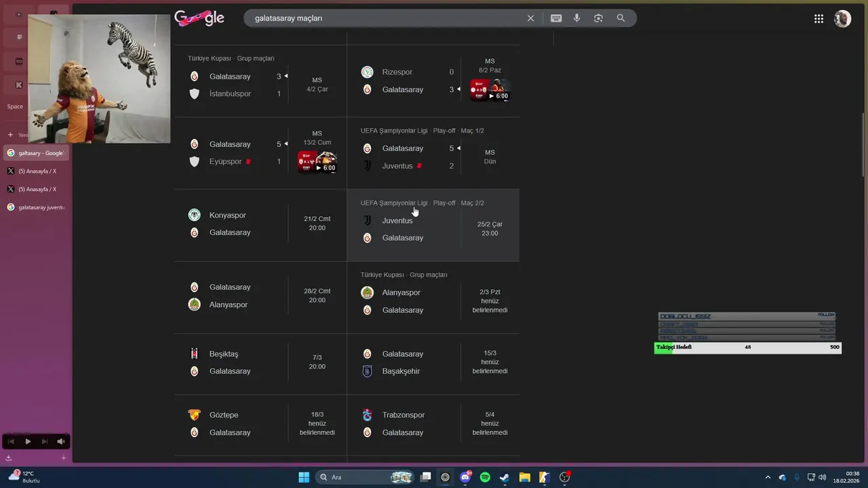The image size is (868, 488).
Task: Open the Google account avatar
Action: 842,19
